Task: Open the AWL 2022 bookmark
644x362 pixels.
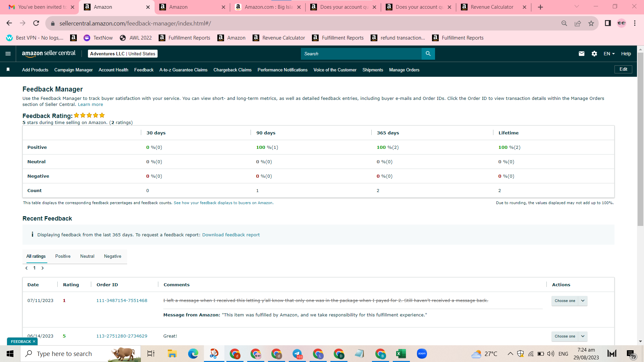Action: click(x=136, y=38)
